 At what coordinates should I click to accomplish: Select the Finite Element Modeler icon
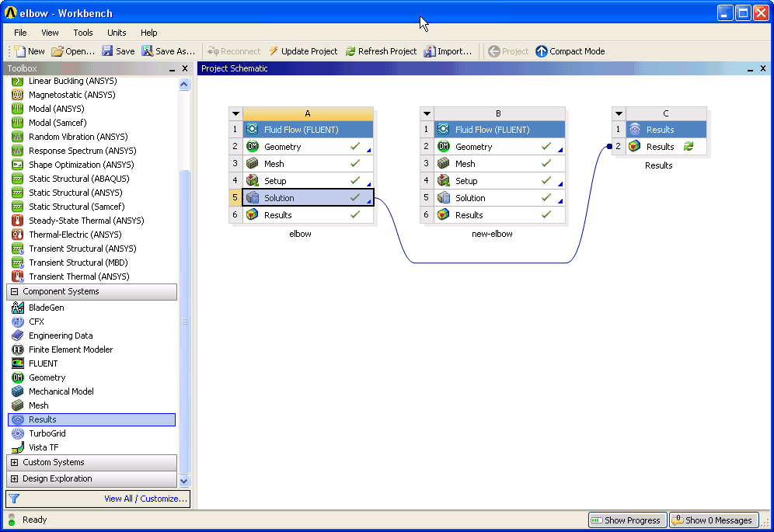coord(18,349)
